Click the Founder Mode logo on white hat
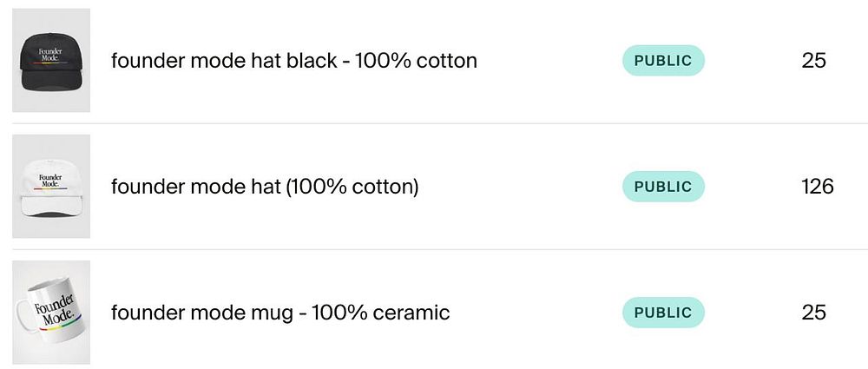 coord(51,180)
